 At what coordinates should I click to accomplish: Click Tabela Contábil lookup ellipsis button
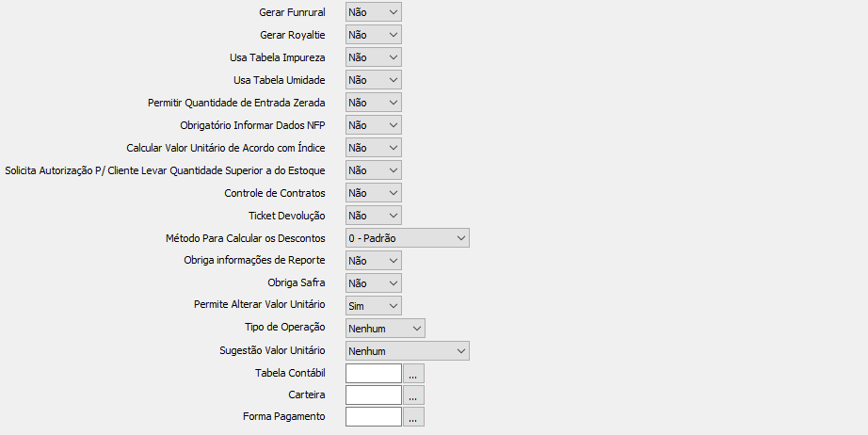(414, 374)
